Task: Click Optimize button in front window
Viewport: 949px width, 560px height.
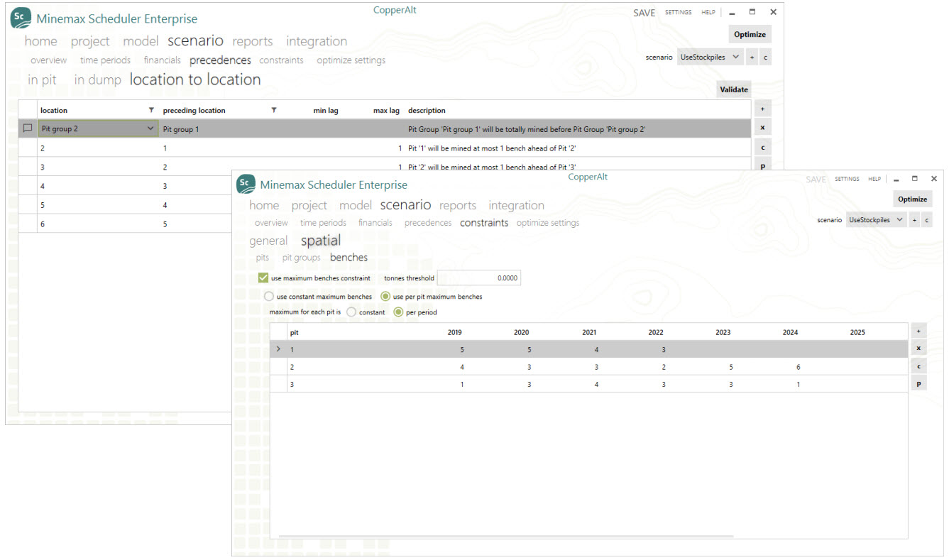Action: point(912,199)
